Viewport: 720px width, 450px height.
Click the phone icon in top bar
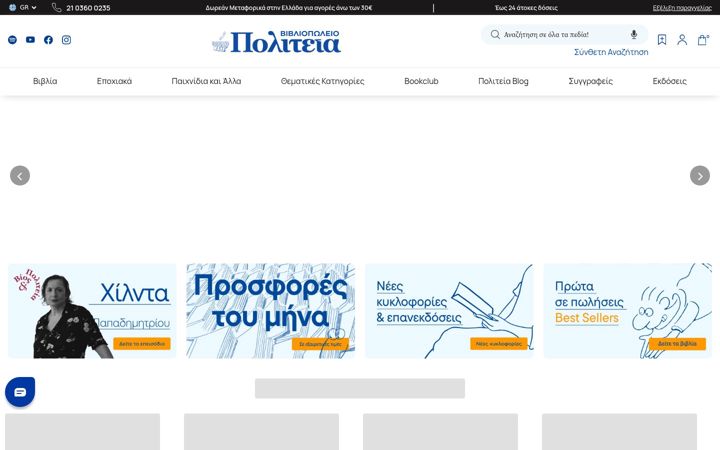click(x=56, y=7)
